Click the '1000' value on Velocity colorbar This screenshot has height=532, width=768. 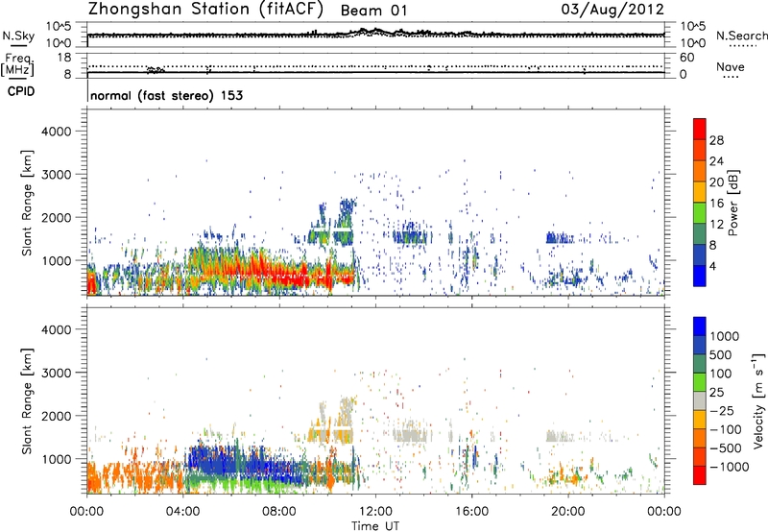click(725, 336)
